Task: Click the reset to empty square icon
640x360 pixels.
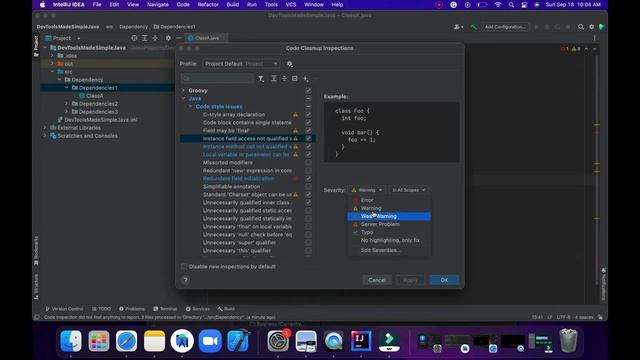Action: pos(295,78)
